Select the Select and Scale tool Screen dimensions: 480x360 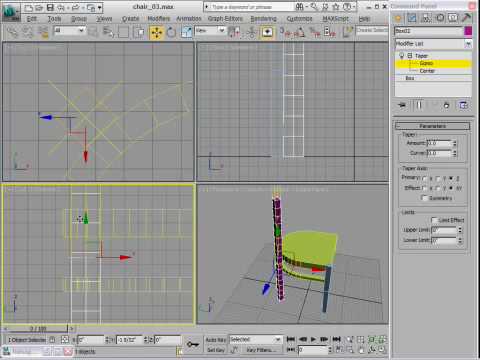(x=186, y=32)
